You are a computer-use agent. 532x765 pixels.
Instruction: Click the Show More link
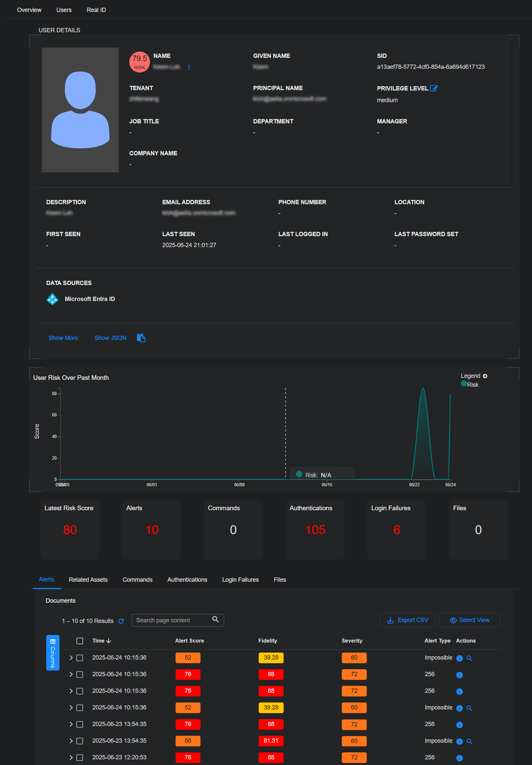click(x=63, y=338)
